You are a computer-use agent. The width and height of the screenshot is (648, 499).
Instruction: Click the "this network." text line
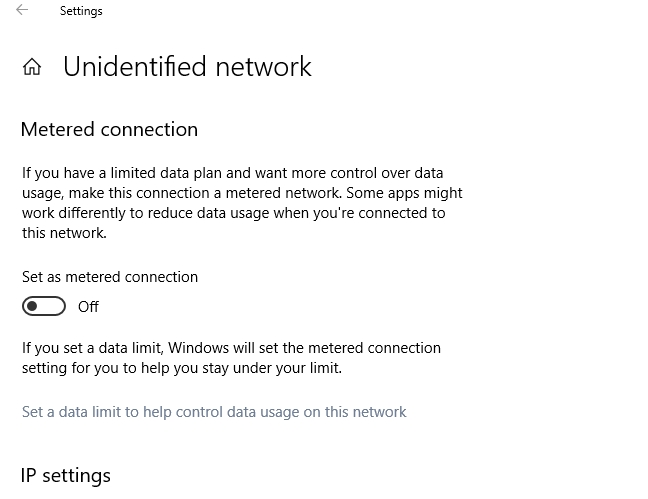point(64,233)
